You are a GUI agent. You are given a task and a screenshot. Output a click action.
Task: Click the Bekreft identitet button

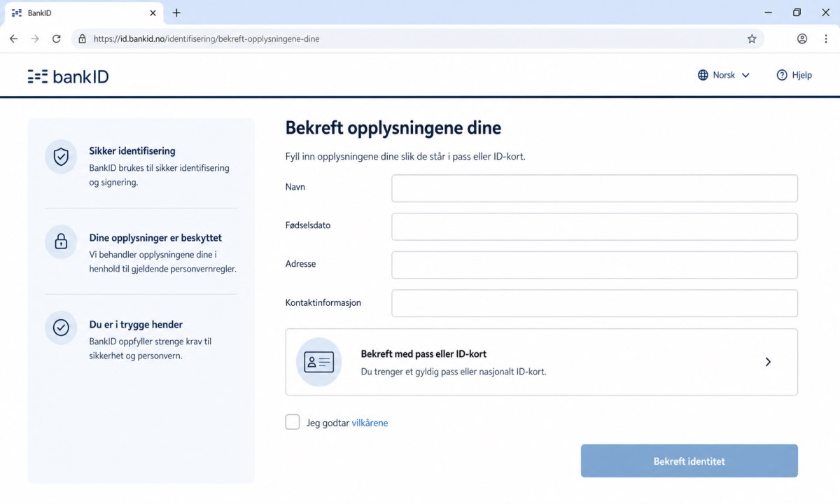tap(689, 461)
